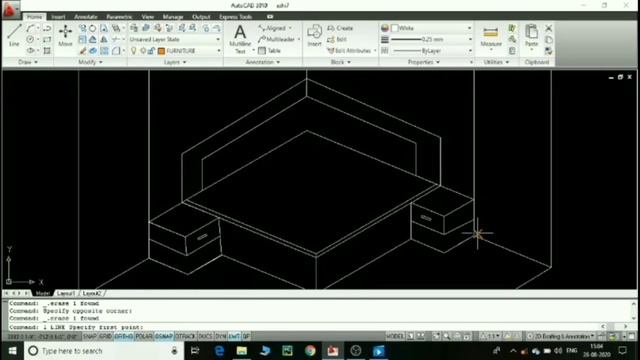Expand the Layers panel
This screenshot has height=360, width=640.
tap(175, 62)
